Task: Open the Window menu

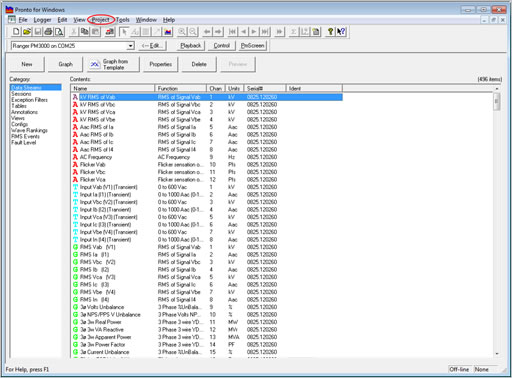Action: [146, 20]
